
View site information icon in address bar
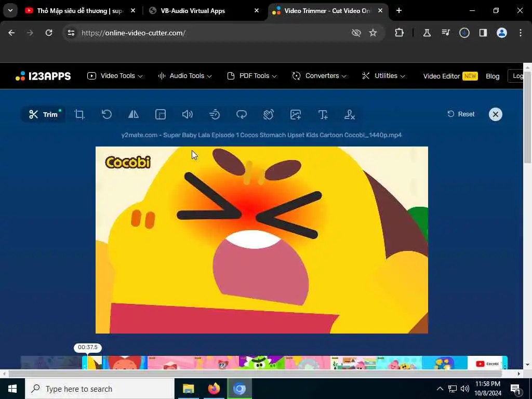[x=71, y=33]
